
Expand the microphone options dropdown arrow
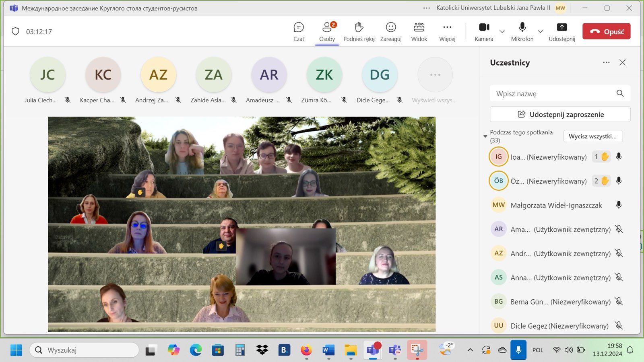540,31
